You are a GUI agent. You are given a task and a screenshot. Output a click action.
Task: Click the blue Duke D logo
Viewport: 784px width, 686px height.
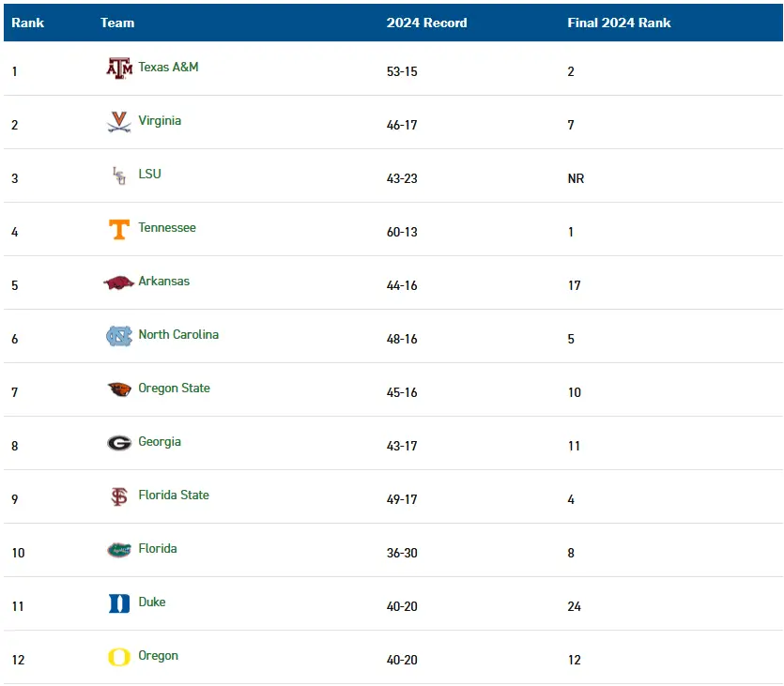(119, 603)
